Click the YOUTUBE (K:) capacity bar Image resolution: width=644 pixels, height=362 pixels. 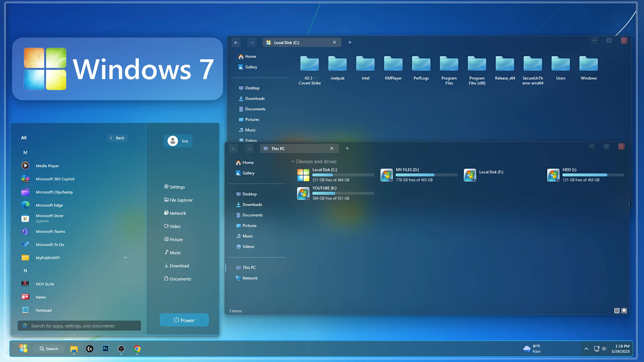tap(343, 193)
